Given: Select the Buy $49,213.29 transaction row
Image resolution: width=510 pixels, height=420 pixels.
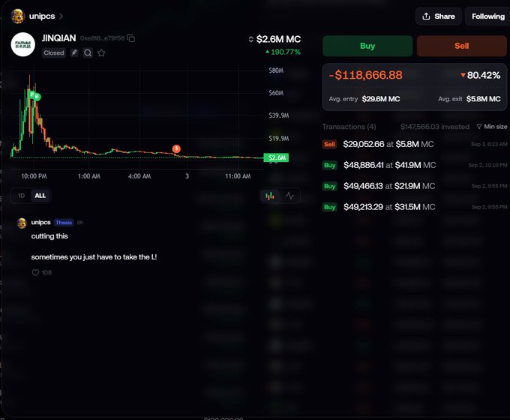Looking at the screenshot, I should 414,207.
